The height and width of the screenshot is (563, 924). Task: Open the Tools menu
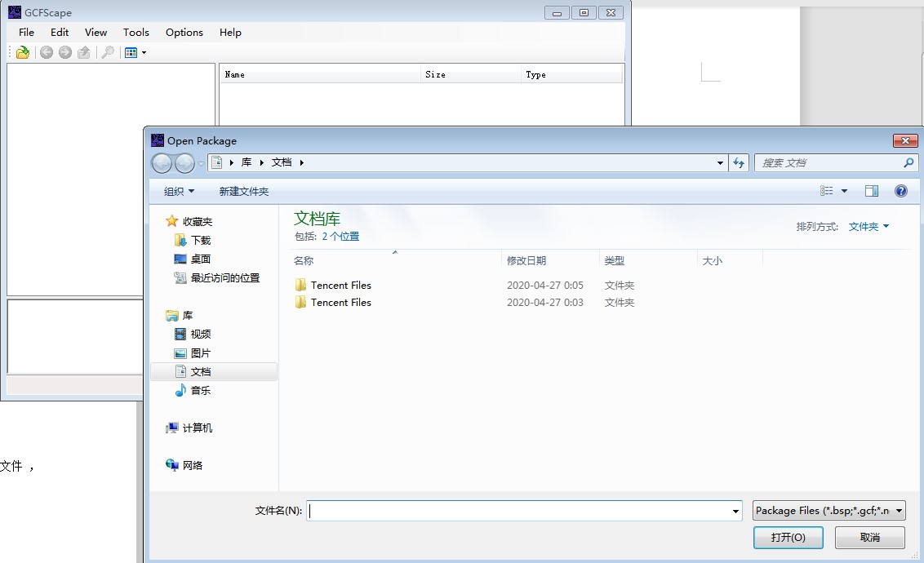(136, 33)
